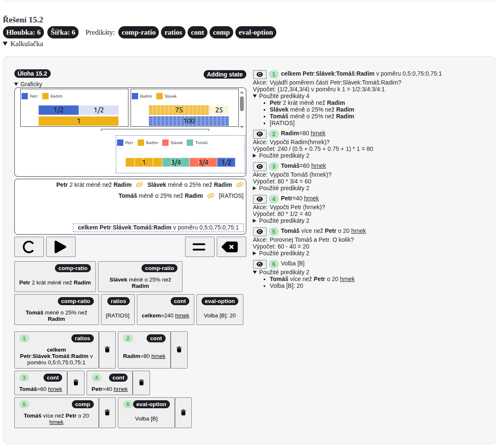Click the reset circular arrow button
This screenshot has height=448, width=496.
29,247
